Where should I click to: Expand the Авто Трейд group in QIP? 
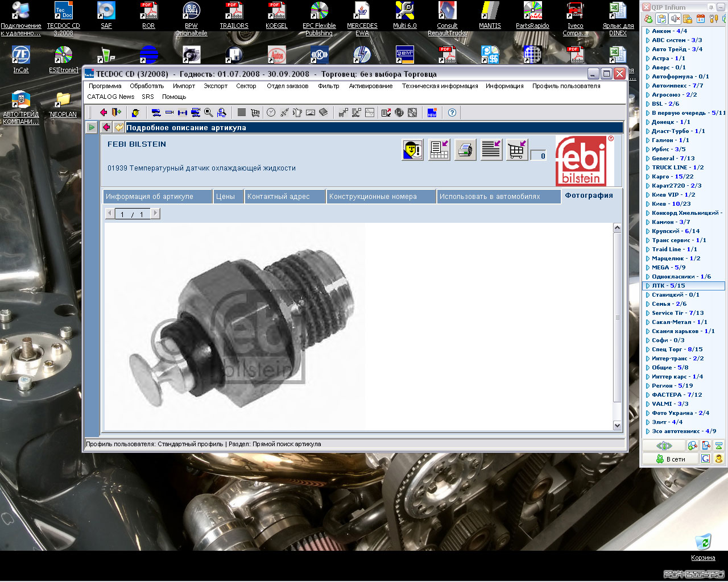[x=648, y=49]
